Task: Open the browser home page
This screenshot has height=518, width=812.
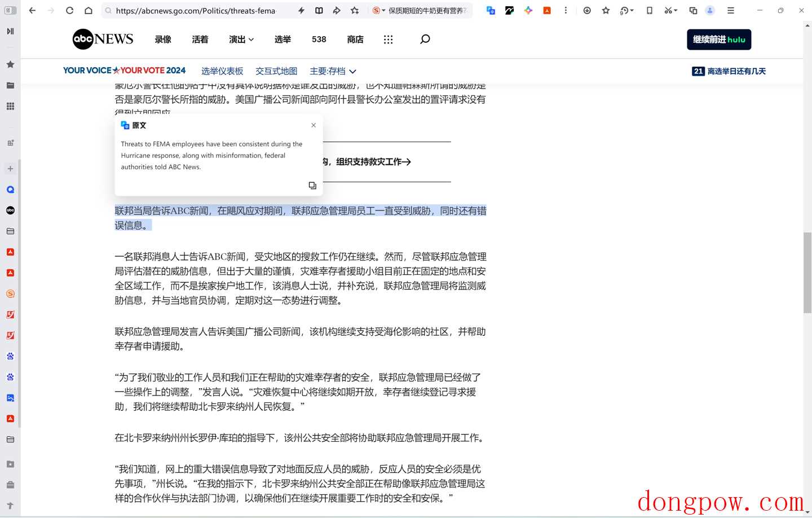Action: pyautogui.click(x=89, y=10)
